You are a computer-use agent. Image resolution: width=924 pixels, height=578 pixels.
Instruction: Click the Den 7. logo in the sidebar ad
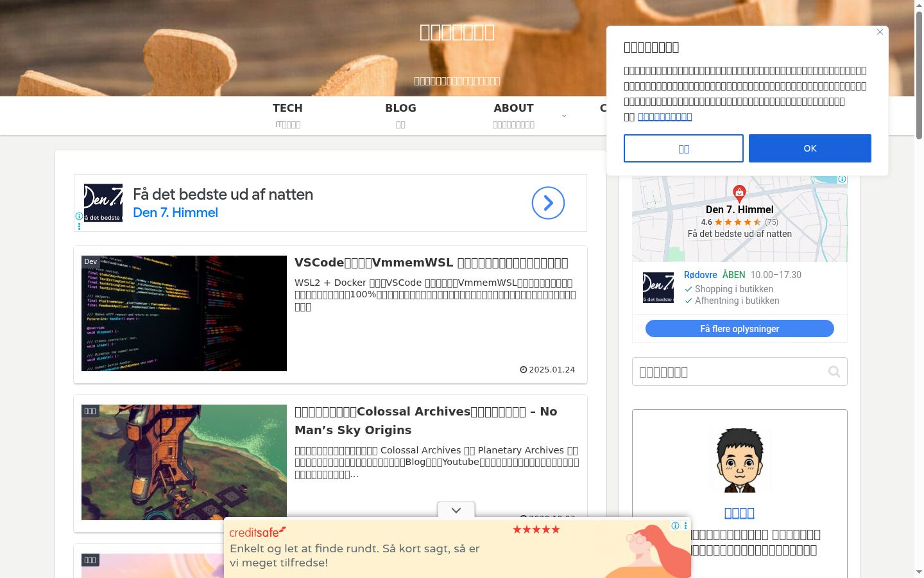tap(658, 287)
